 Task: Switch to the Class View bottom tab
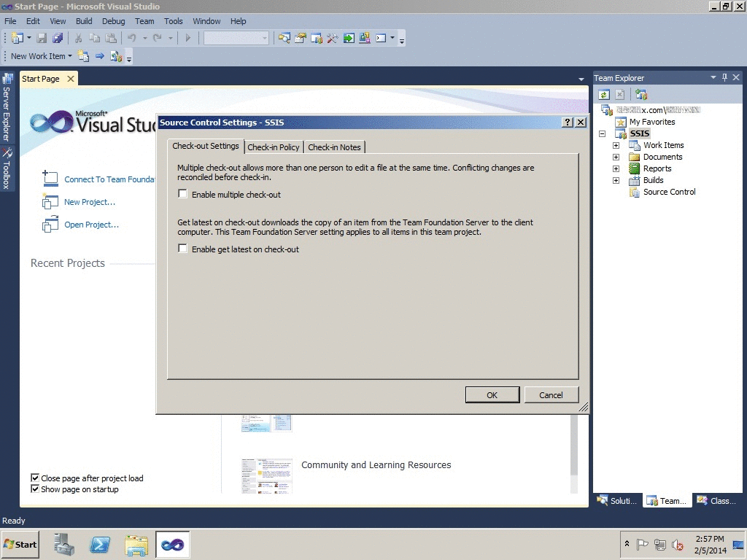point(717,500)
